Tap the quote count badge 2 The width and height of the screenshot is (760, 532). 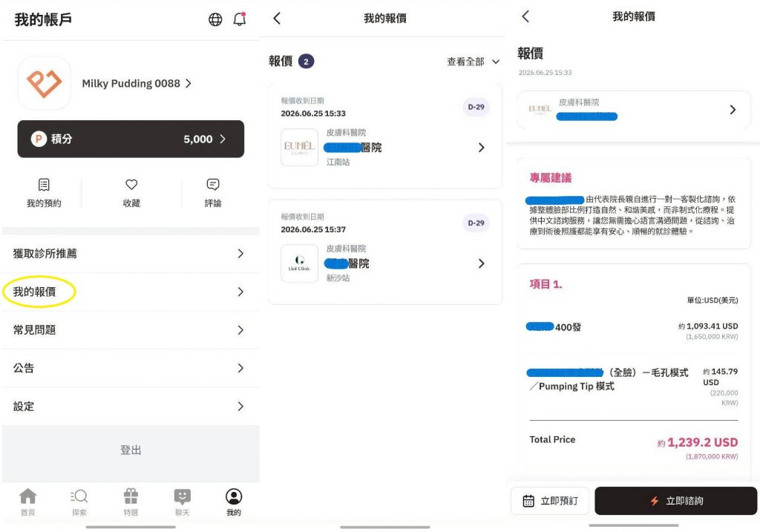[x=306, y=62]
